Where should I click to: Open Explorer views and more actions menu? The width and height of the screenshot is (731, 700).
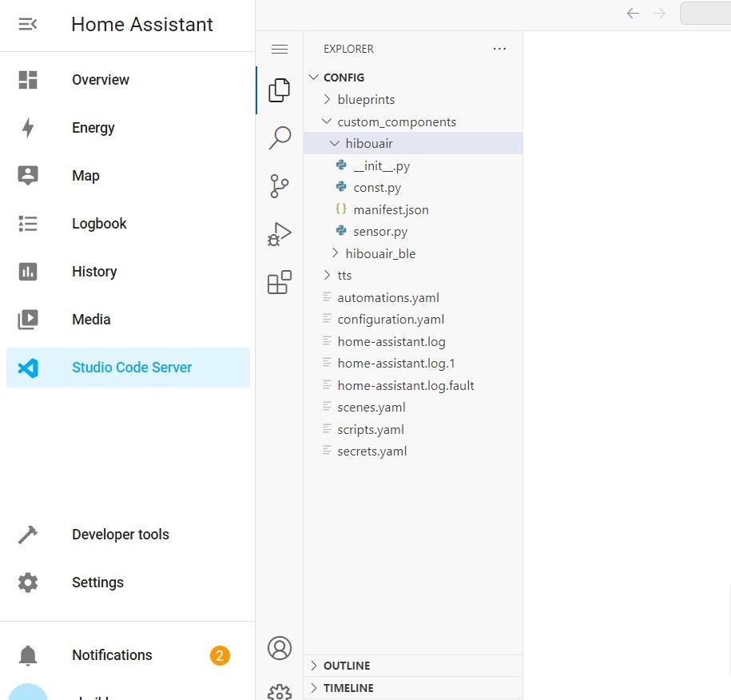pos(499,49)
